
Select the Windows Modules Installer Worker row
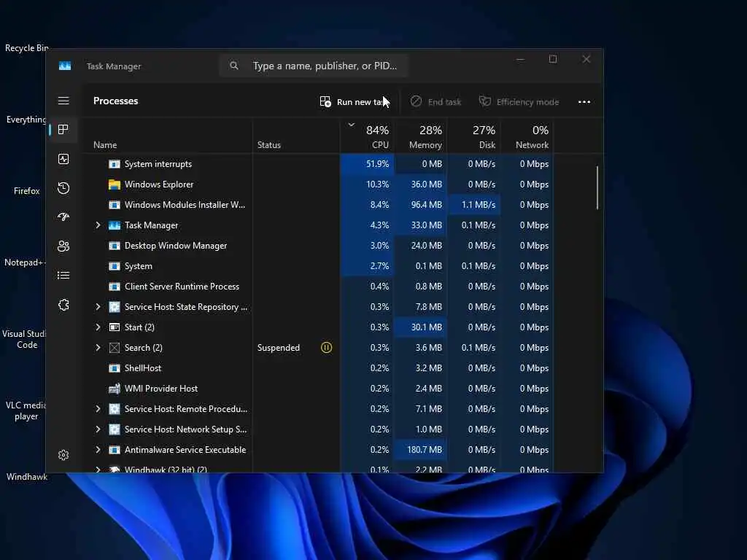tap(320, 205)
